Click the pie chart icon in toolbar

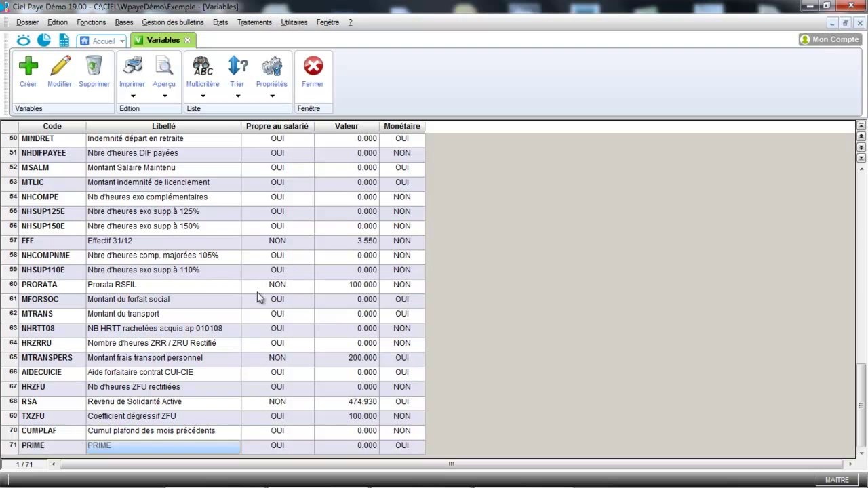tap(44, 40)
